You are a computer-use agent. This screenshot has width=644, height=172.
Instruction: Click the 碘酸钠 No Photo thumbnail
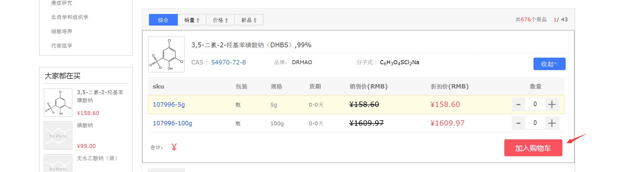(x=58, y=135)
